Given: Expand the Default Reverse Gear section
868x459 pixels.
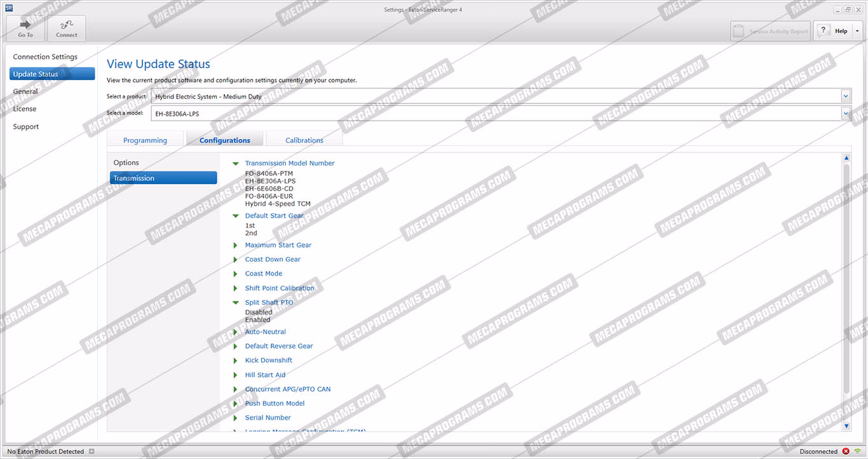Looking at the screenshot, I should coord(236,346).
